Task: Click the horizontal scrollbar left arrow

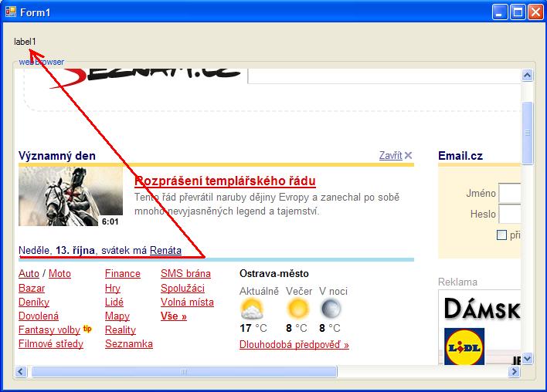Action: (21, 371)
